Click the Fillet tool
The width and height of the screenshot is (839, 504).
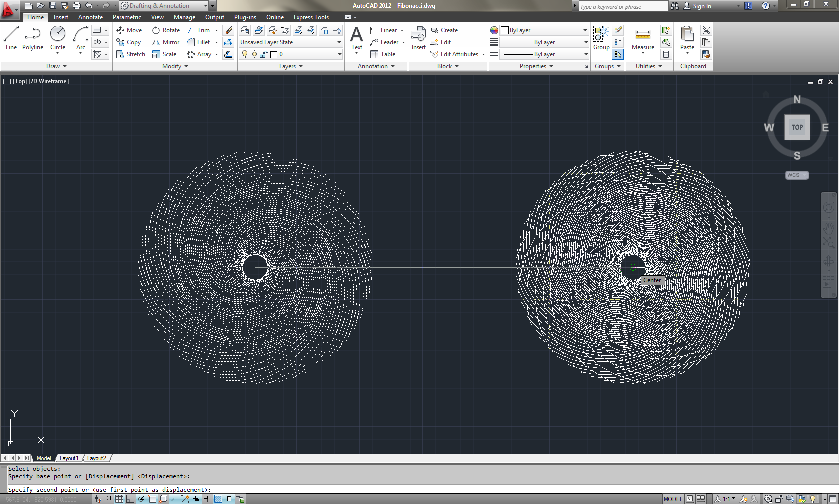click(199, 42)
